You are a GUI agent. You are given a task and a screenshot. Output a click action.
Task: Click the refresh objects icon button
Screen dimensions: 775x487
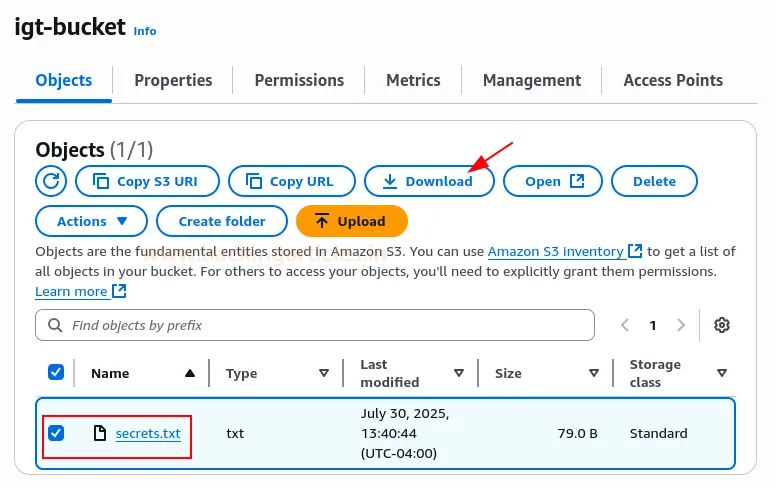tap(51, 181)
